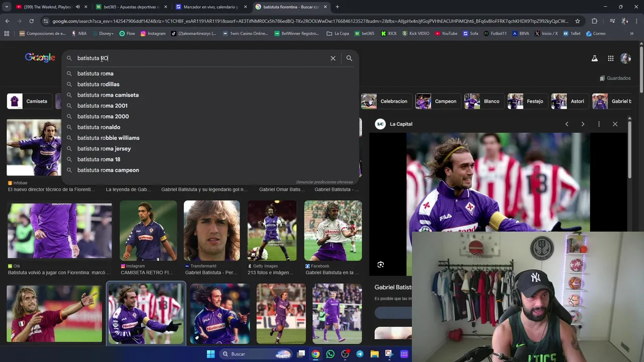This screenshot has width=644, height=362.
Task: Open the Transfermarkt Batistuta portrait thumbnail
Action: pos(212,231)
